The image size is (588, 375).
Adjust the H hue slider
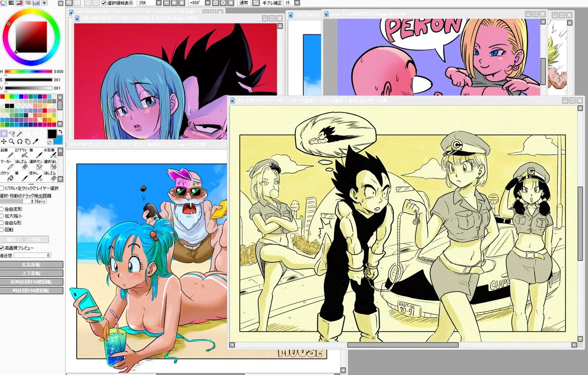pos(28,72)
